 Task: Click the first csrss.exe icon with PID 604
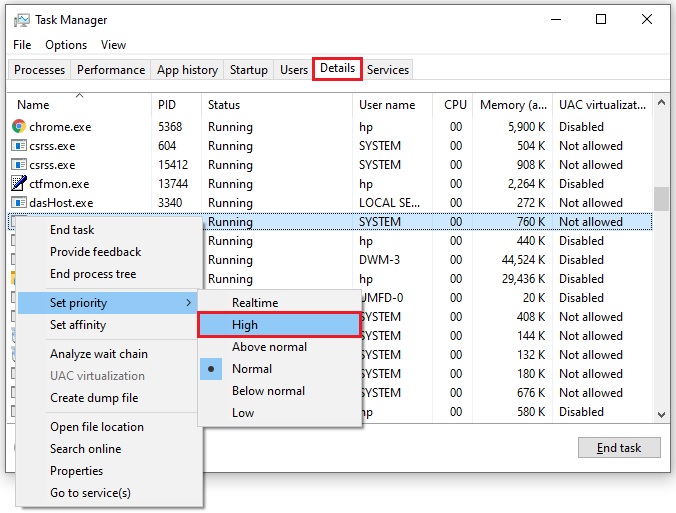click(19, 146)
